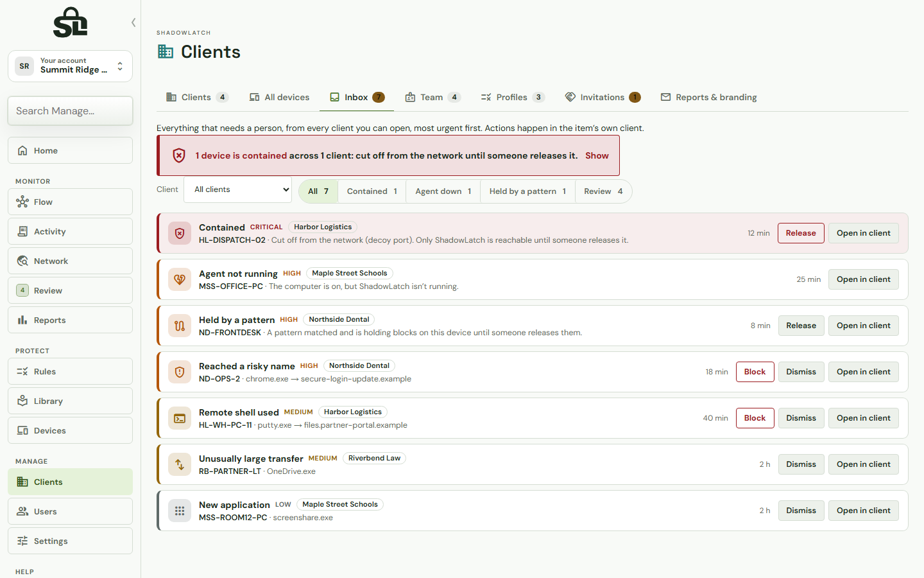Open Settings in the Manage section
This screenshot has height=578, width=924.
(70, 541)
